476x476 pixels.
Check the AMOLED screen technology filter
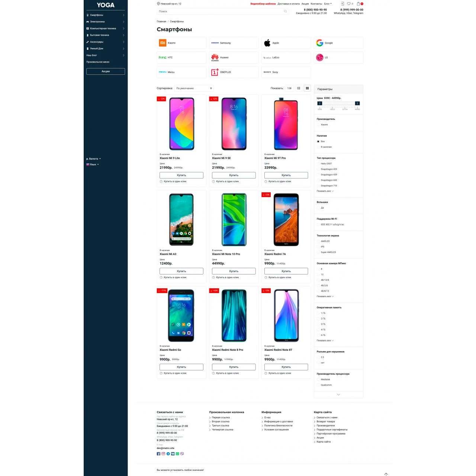tap(318, 241)
